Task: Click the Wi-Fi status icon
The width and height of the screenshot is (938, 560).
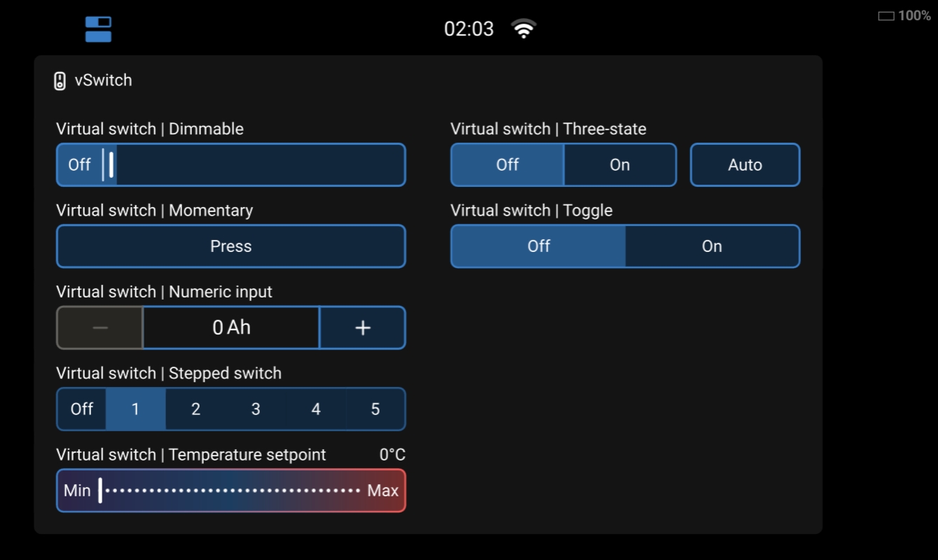Action: [523, 29]
